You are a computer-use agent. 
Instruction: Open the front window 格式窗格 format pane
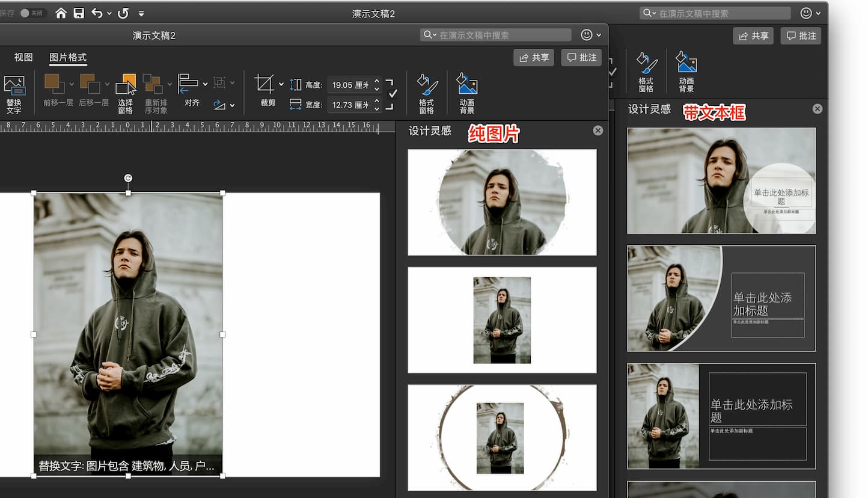coord(427,94)
